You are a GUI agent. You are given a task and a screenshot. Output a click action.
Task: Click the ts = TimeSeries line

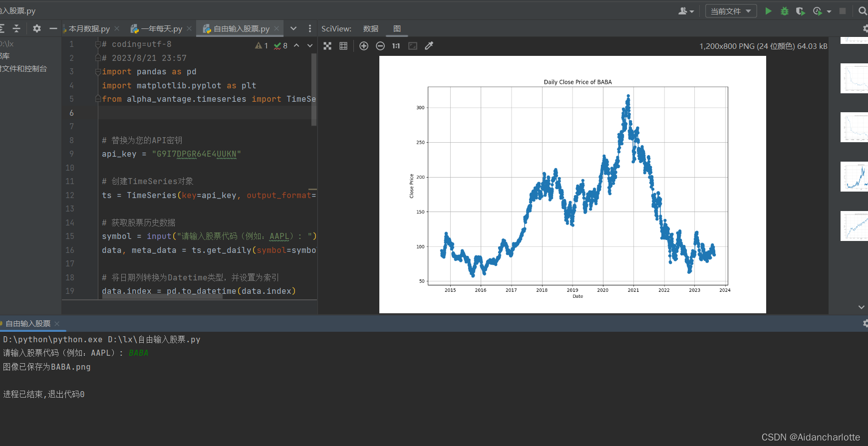(209, 196)
